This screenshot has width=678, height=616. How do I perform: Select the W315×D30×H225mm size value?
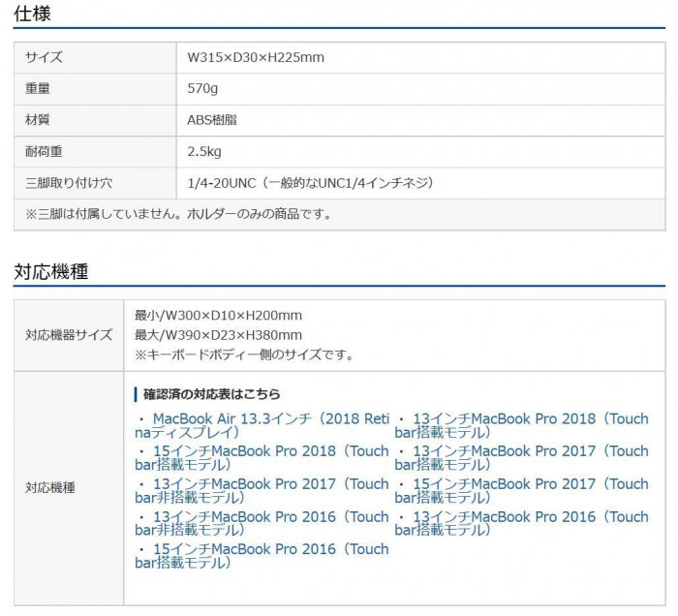click(x=256, y=57)
